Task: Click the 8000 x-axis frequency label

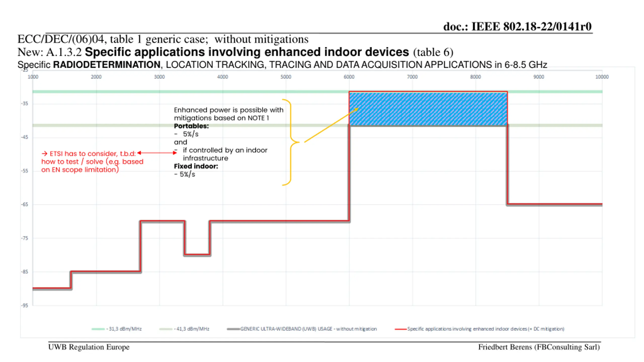Action: 475,77
